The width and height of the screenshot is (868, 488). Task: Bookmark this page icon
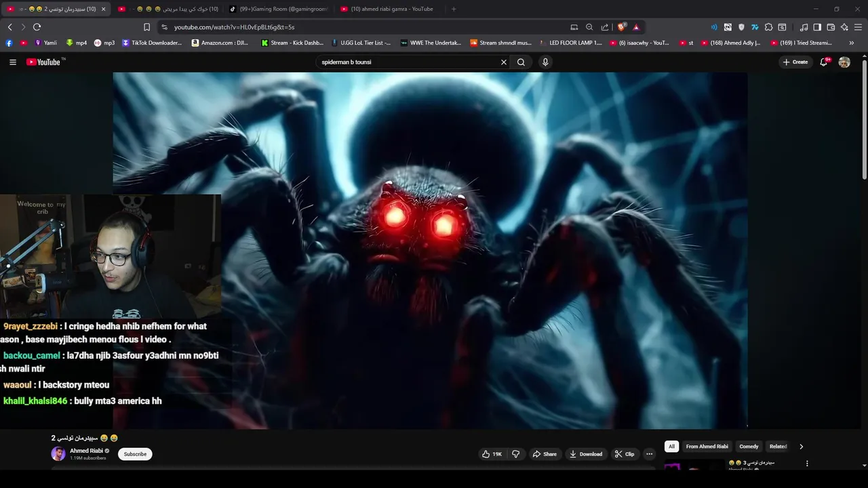click(x=146, y=27)
